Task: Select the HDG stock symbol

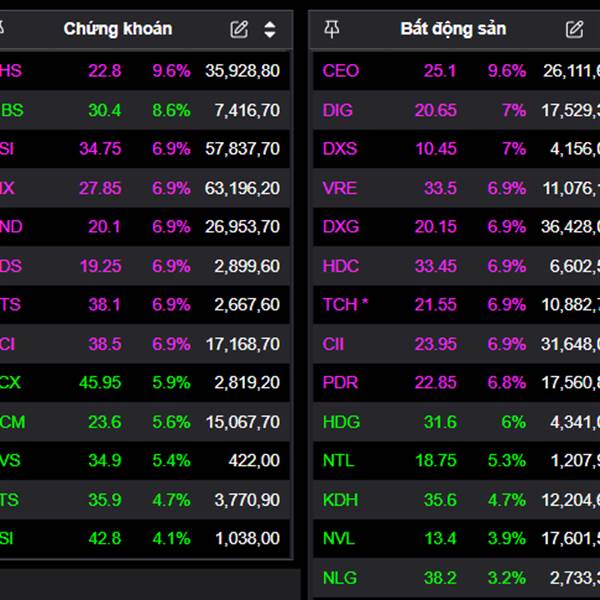Action: tap(341, 422)
